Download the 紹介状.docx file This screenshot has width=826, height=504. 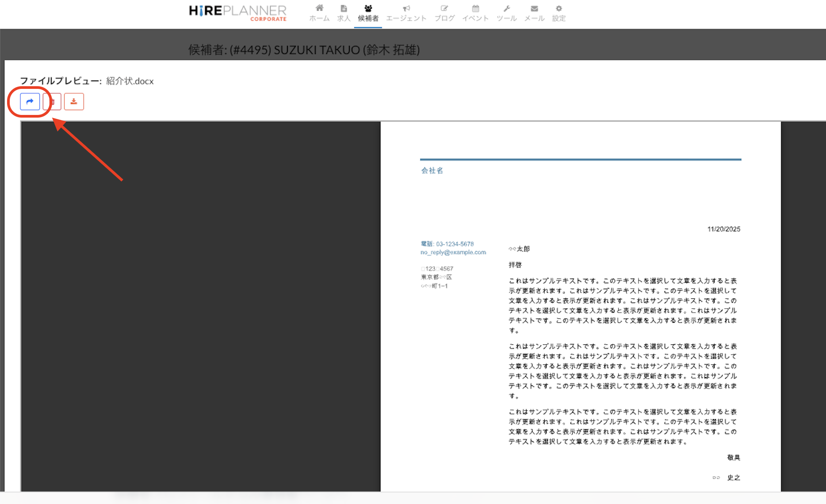[74, 102]
